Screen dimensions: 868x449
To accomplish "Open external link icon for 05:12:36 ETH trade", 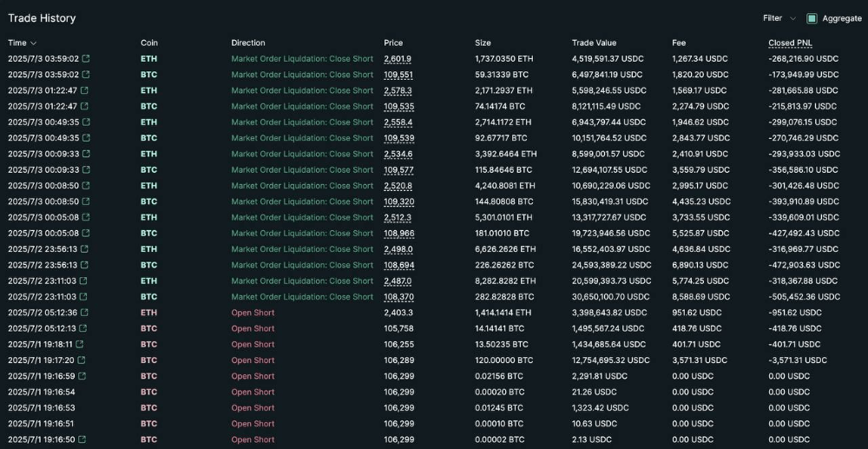I will click(x=84, y=313).
